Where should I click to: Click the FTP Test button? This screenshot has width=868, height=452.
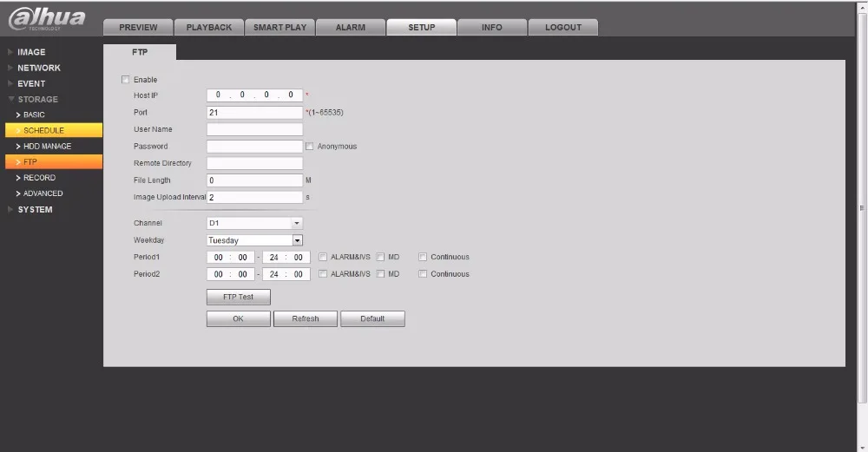[x=239, y=297]
